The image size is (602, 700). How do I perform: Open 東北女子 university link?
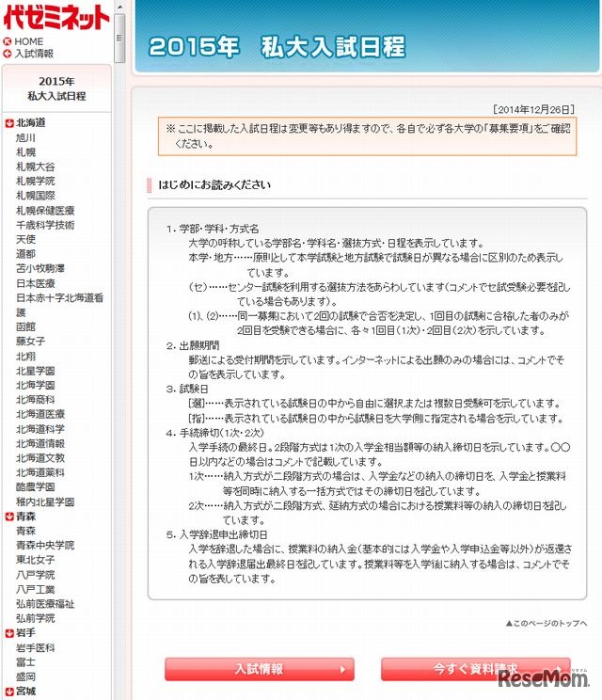(x=36, y=560)
